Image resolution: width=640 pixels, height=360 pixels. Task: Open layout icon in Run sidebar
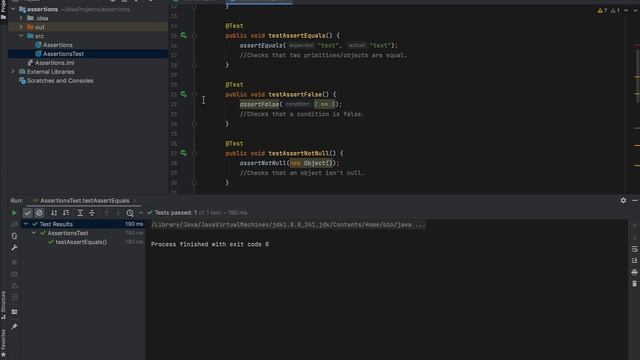click(14, 312)
